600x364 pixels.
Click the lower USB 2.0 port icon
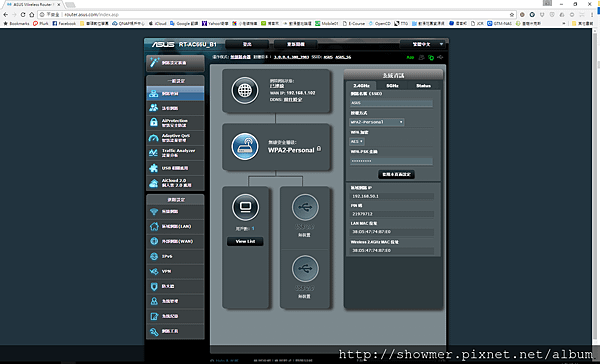[305, 268]
